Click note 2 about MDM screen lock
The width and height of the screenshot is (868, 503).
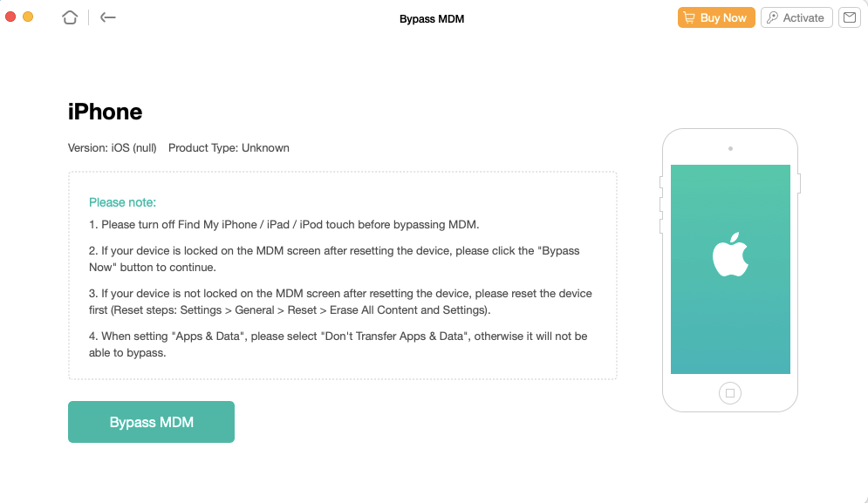point(334,259)
